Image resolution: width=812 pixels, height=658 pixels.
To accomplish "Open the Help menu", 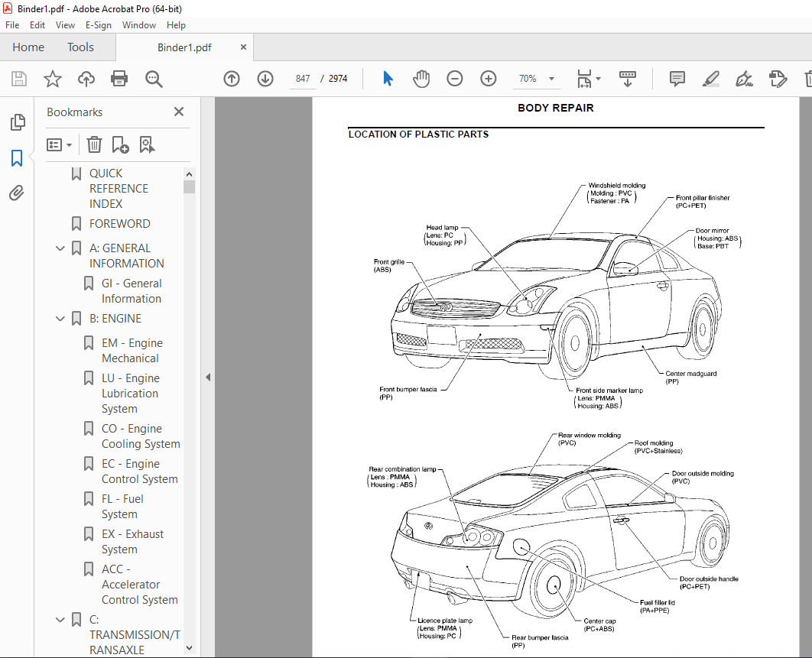I will point(176,25).
